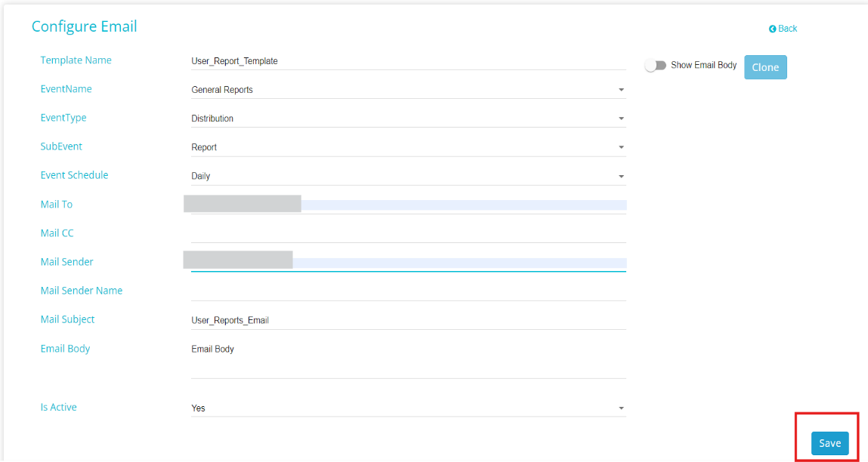
Task: Open the EventName dropdown arrow
Action: (621, 90)
